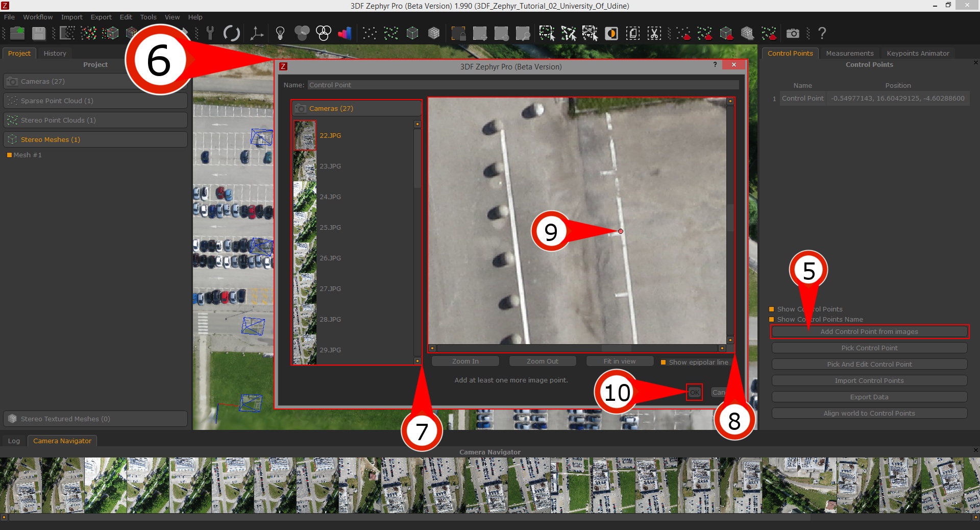The image size is (980, 530).
Task: Open the camera screenshot capture tool
Action: 793,33
